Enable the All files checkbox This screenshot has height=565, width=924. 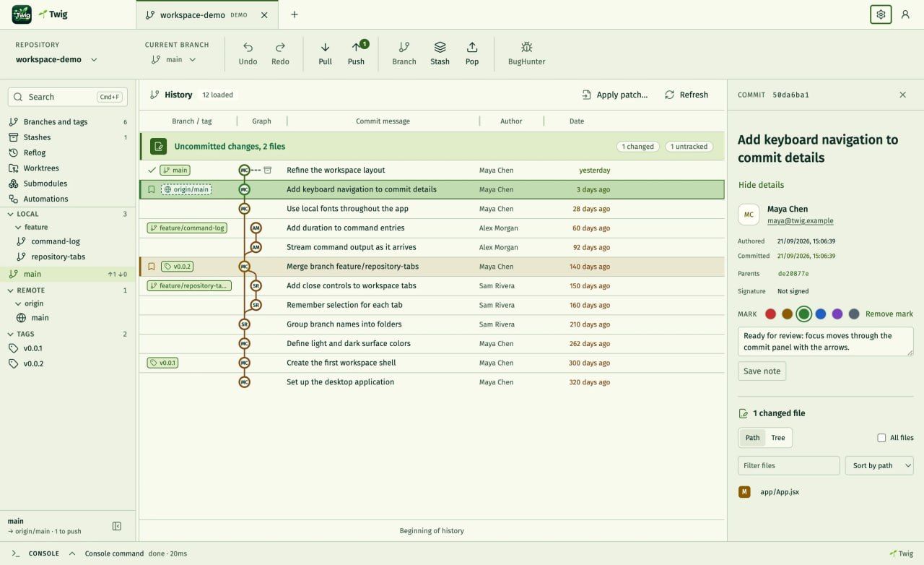(881, 438)
